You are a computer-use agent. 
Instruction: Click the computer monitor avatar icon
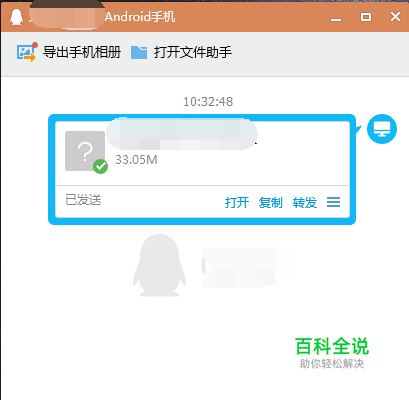pyautogui.click(x=382, y=129)
